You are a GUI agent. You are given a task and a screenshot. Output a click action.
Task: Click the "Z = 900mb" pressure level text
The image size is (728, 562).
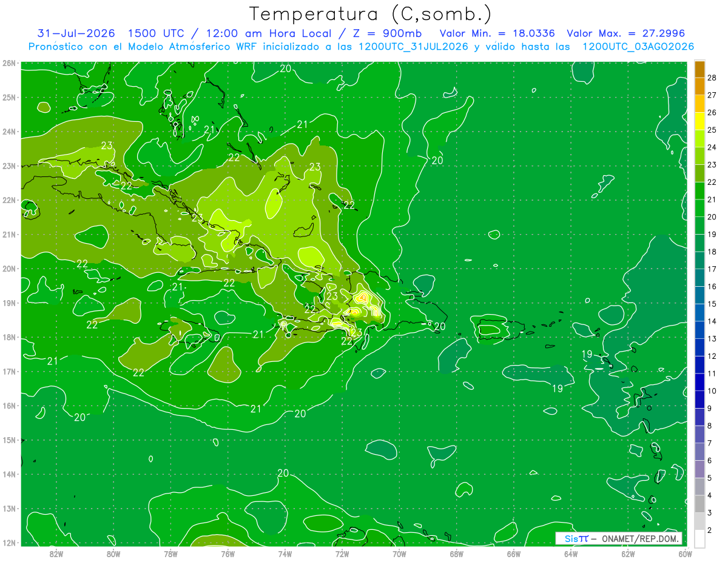(x=387, y=33)
